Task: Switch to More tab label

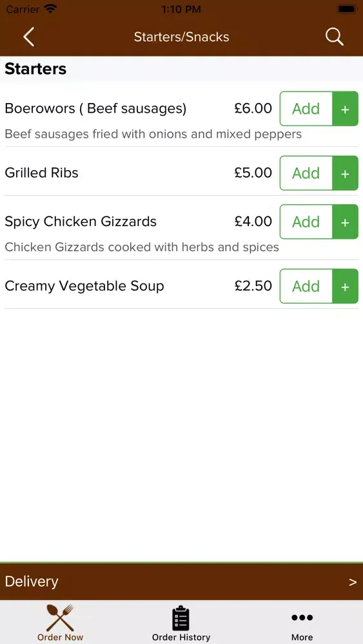Action: click(302, 638)
